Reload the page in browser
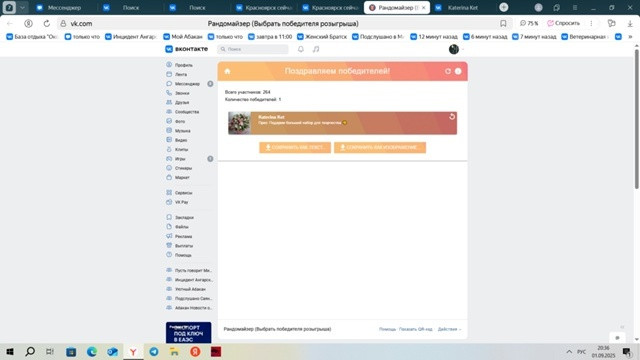 [x=47, y=24]
